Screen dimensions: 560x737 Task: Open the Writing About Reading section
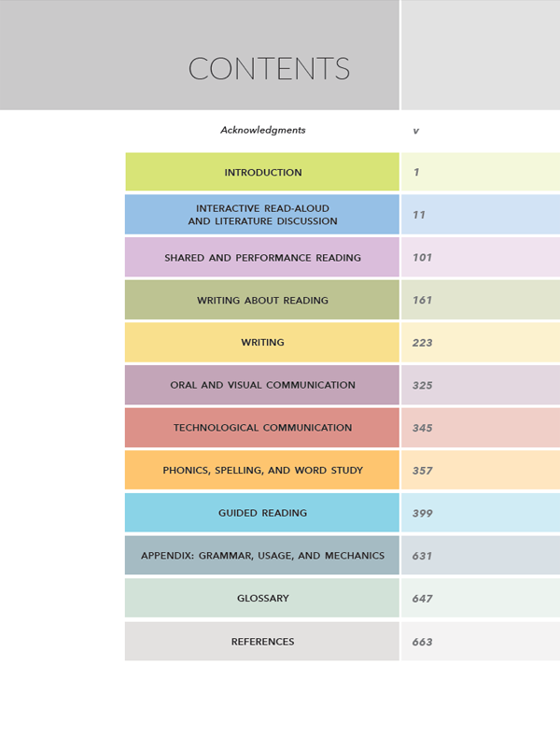pyautogui.click(x=263, y=301)
